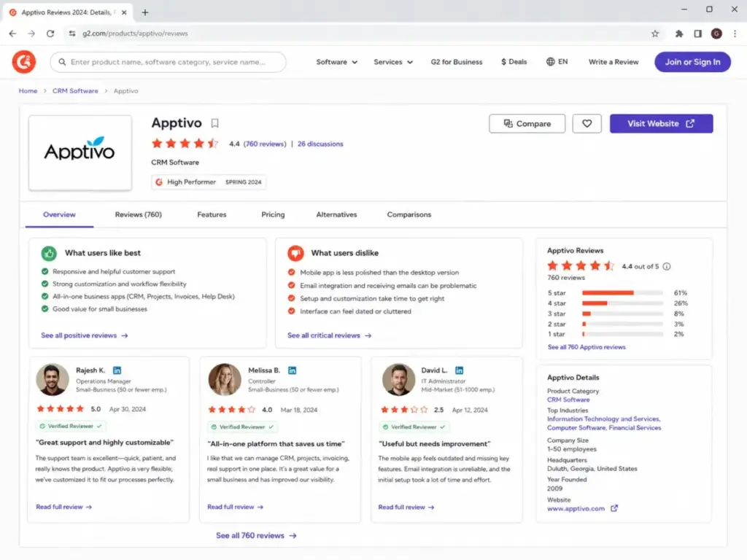Click the thumbs-down icon beside What users dislike
The image size is (747, 560).
[x=295, y=253]
